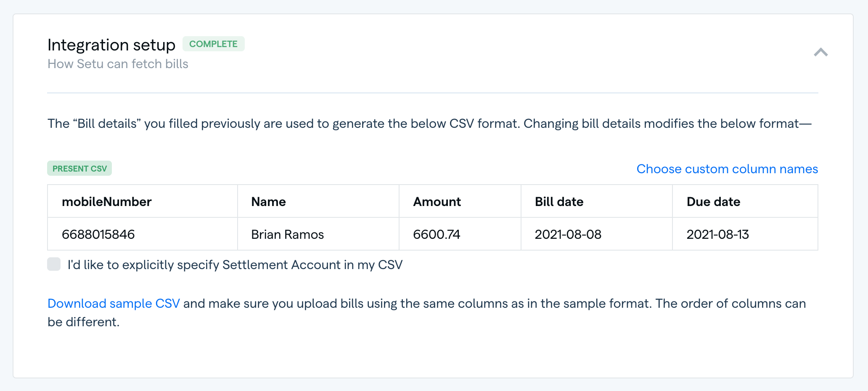Select the mobileNumber column header
The width and height of the screenshot is (868, 391).
coord(107,201)
